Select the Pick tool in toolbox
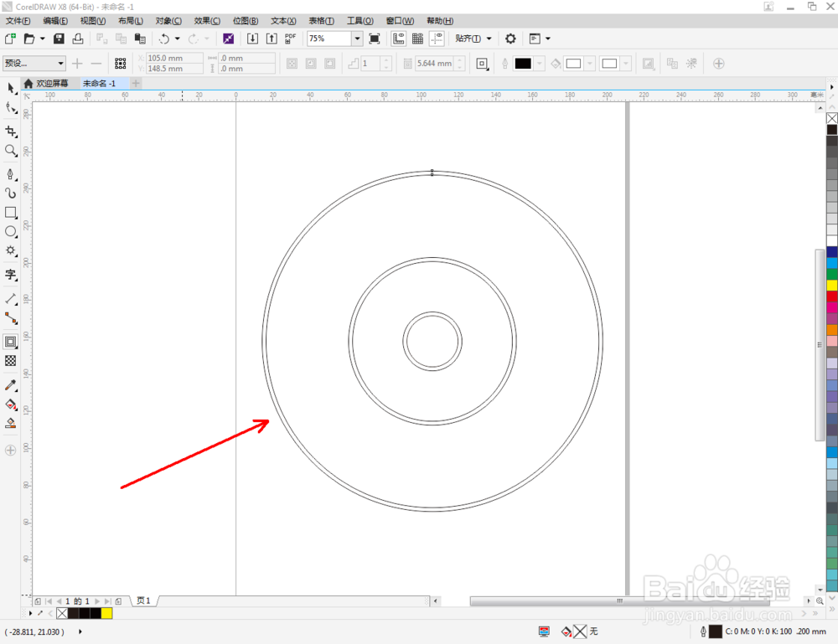This screenshot has width=838, height=644. (11, 88)
